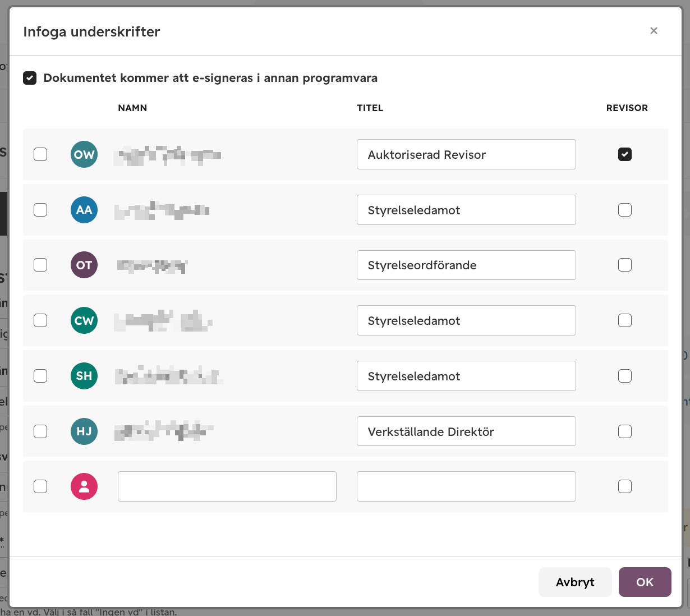This screenshot has height=616, width=690.
Task: Edit the Verkställande Direktör title field
Action: (466, 431)
